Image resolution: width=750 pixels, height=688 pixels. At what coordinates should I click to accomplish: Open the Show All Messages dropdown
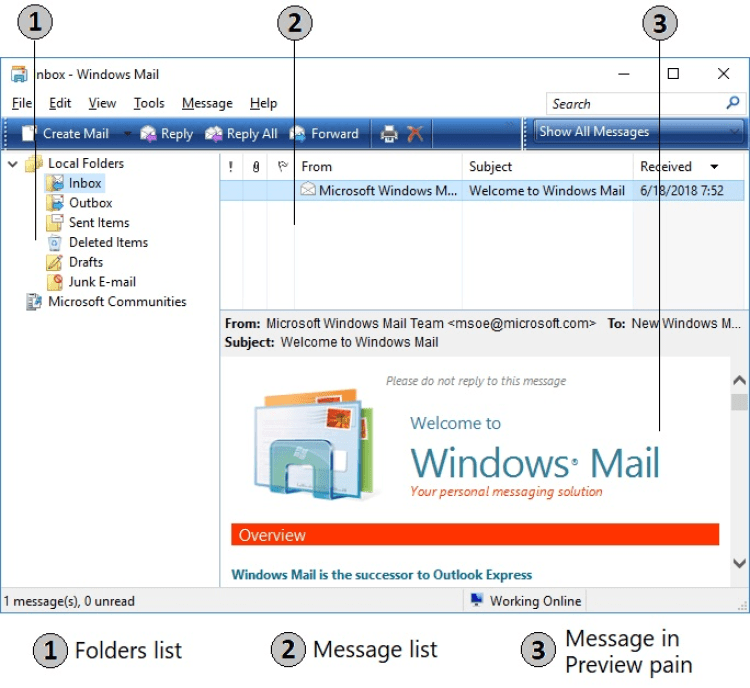click(638, 131)
